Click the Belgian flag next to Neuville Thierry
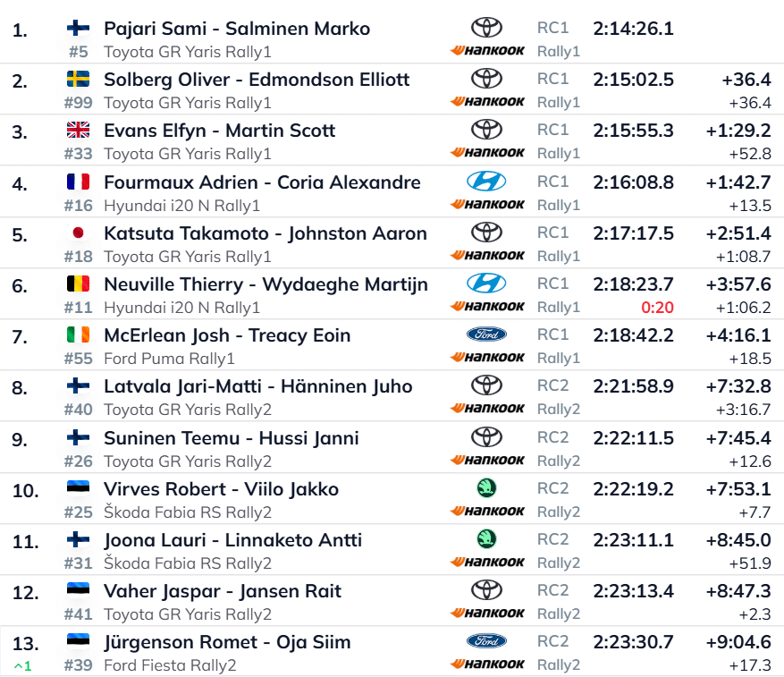 78,283
